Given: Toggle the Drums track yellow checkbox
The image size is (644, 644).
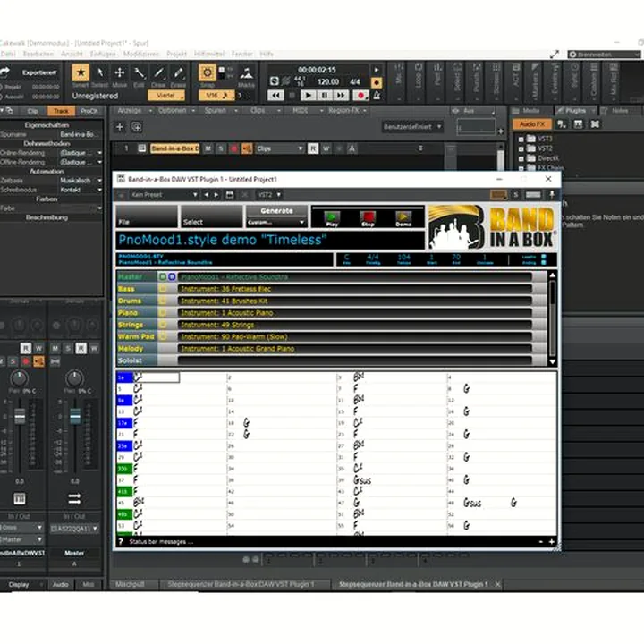Looking at the screenshot, I should click(163, 301).
